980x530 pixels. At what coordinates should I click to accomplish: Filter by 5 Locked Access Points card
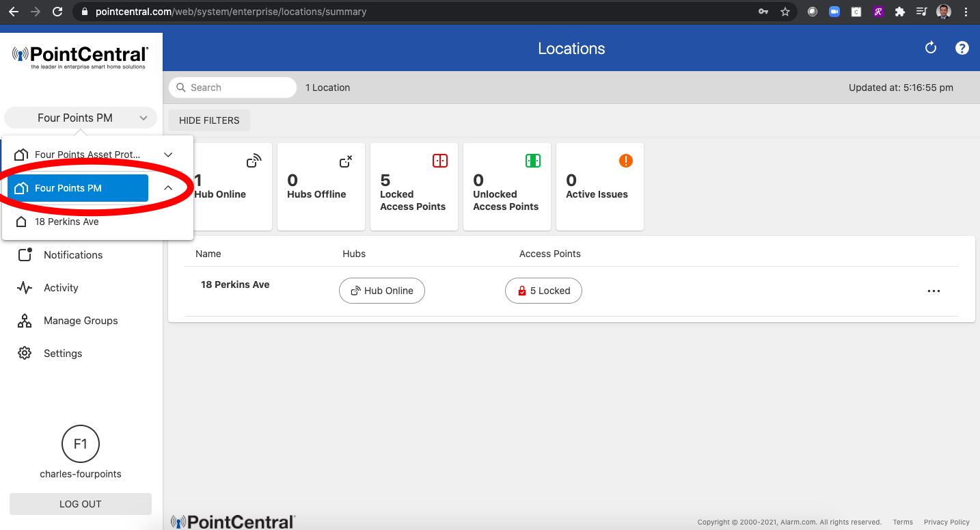tap(414, 187)
